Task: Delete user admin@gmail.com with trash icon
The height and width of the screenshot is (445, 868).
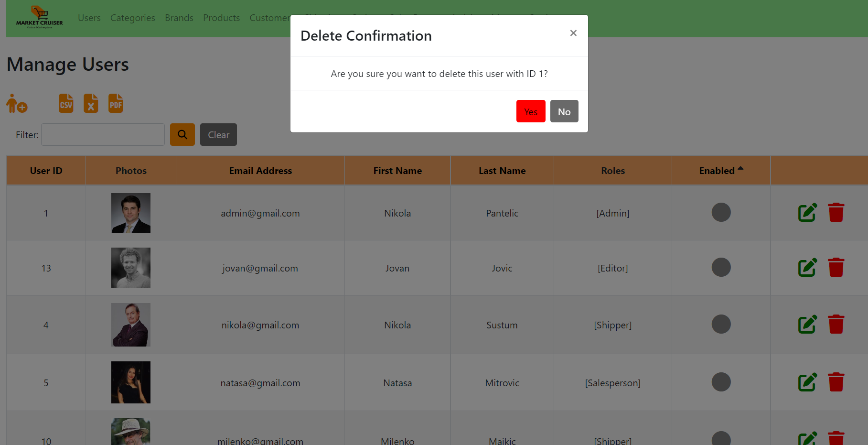Action: 836,212
